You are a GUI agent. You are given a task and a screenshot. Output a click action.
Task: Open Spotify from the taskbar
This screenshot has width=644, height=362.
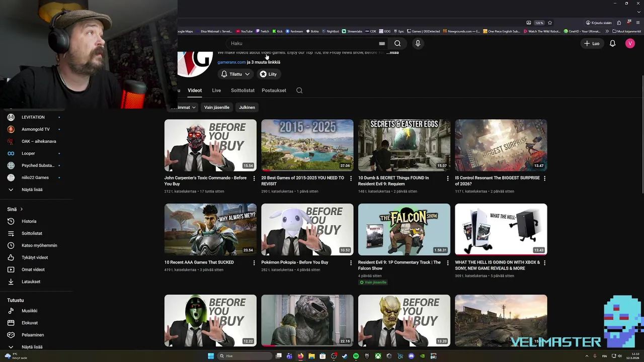click(356, 356)
